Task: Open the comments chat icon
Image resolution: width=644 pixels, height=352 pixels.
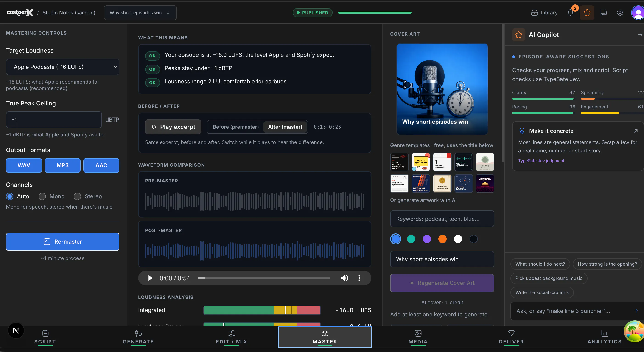Action: pos(604,12)
